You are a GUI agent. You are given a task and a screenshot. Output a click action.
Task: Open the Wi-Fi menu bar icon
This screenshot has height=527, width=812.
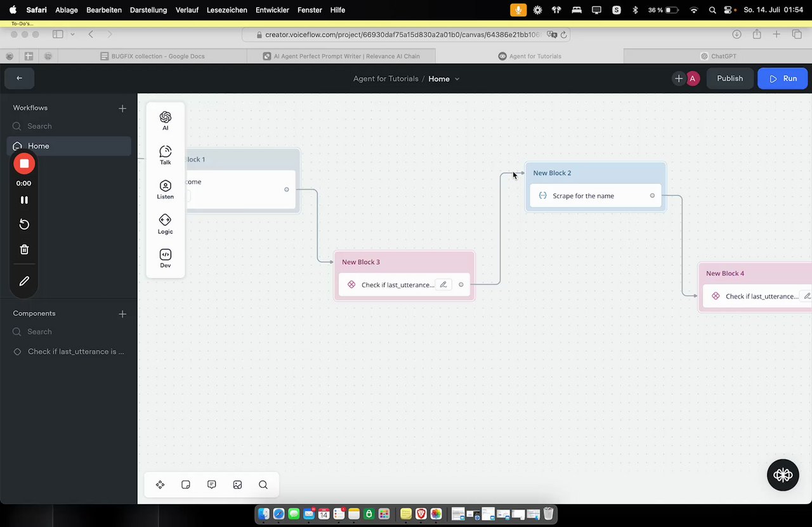point(694,10)
